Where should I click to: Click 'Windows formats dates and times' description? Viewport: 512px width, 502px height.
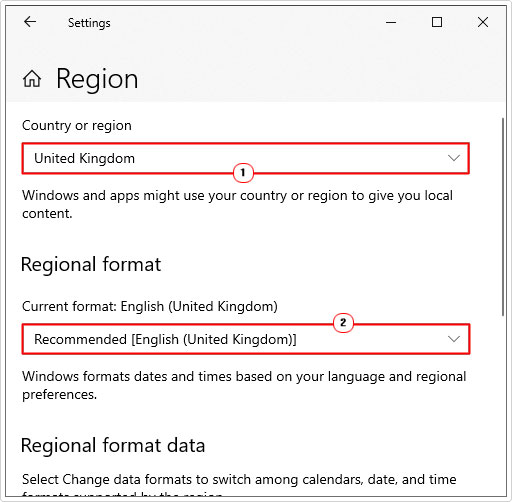pos(244,385)
